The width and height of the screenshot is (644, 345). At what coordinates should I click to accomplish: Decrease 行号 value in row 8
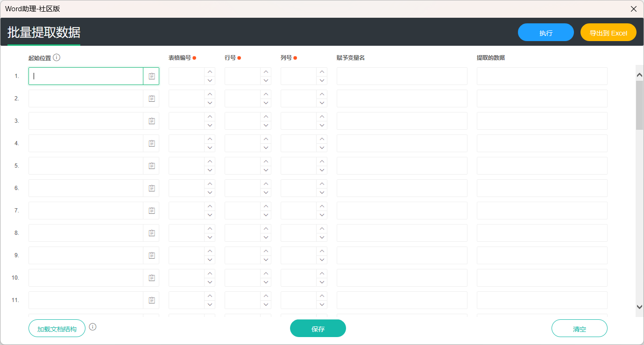[x=266, y=237]
